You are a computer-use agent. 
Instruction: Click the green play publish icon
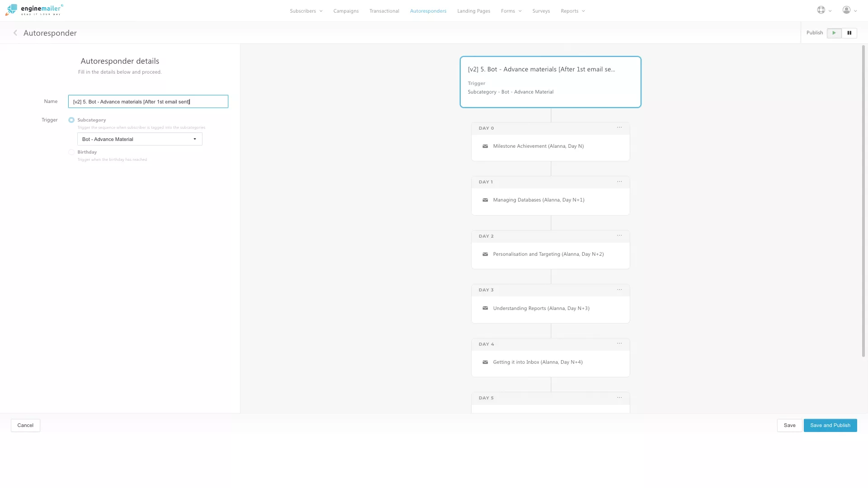[x=834, y=33]
